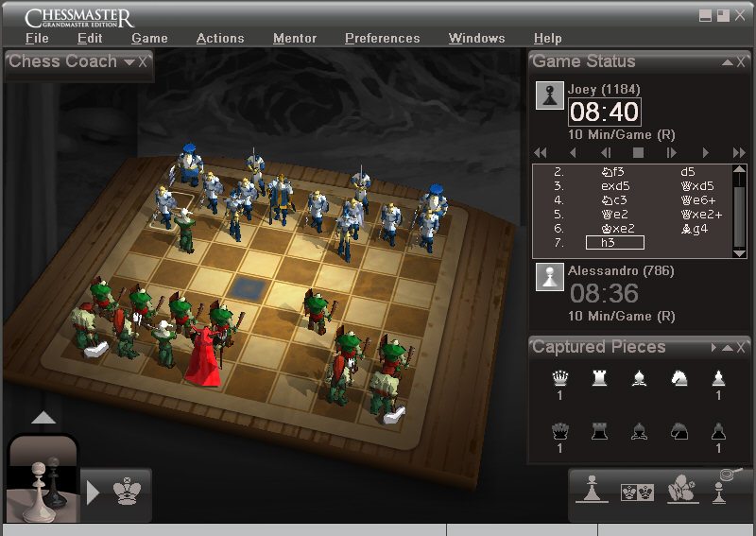The width and height of the screenshot is (756, 536).
Task: Click the captured black rook icon
Action: (599, 431)
